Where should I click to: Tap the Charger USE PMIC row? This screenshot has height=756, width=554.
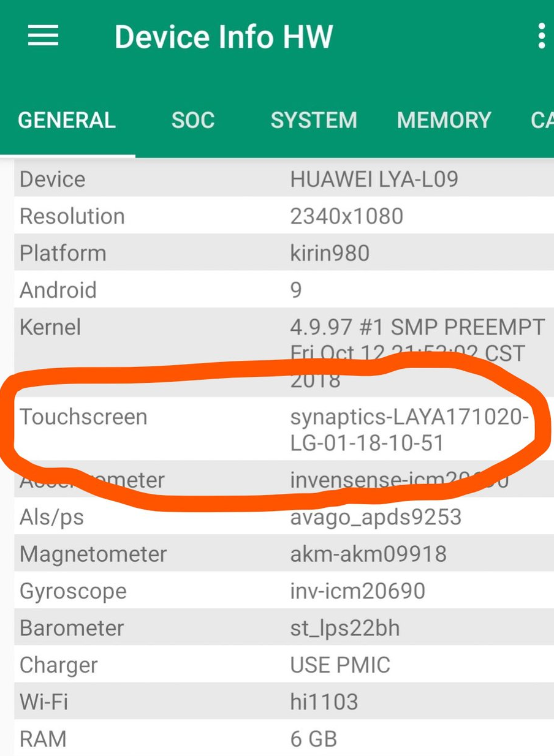(282, 665)
